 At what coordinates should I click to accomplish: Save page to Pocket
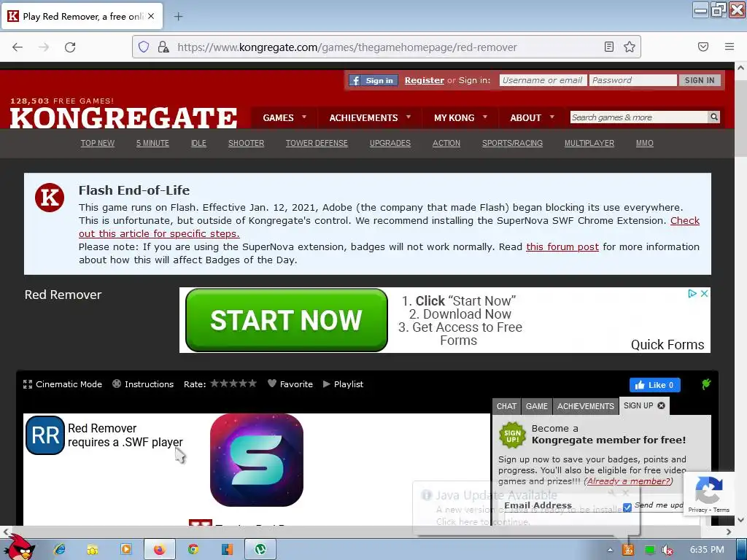[703, 47]
